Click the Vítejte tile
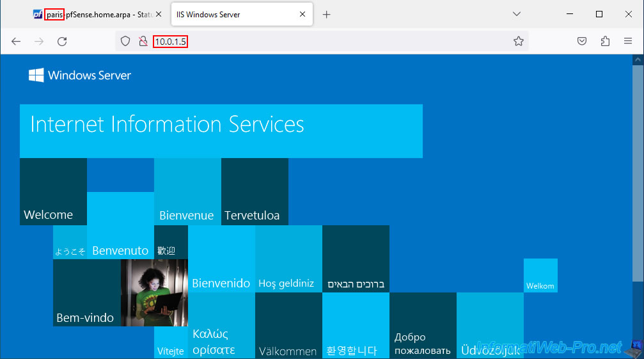 [171, 342]
